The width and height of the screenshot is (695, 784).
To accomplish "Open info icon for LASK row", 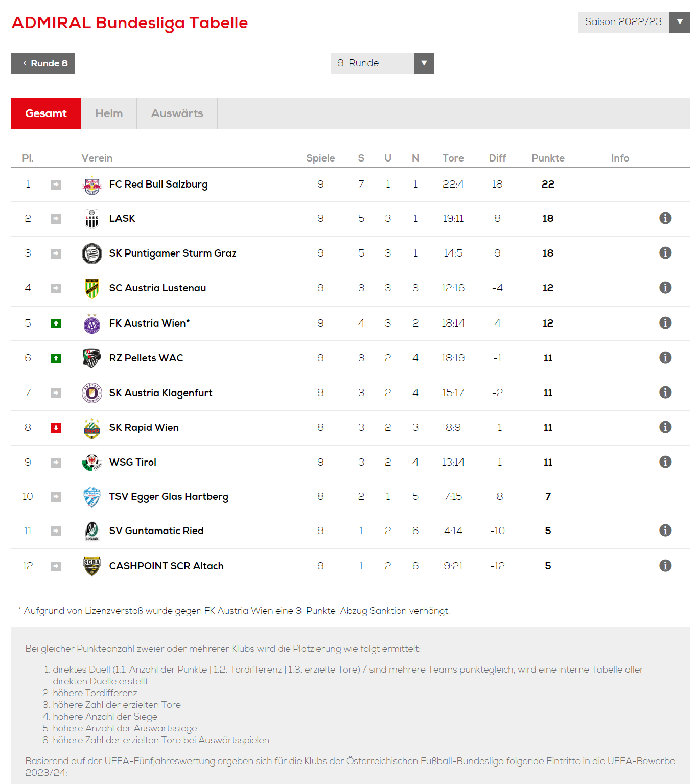I will [x=665, y=218].
